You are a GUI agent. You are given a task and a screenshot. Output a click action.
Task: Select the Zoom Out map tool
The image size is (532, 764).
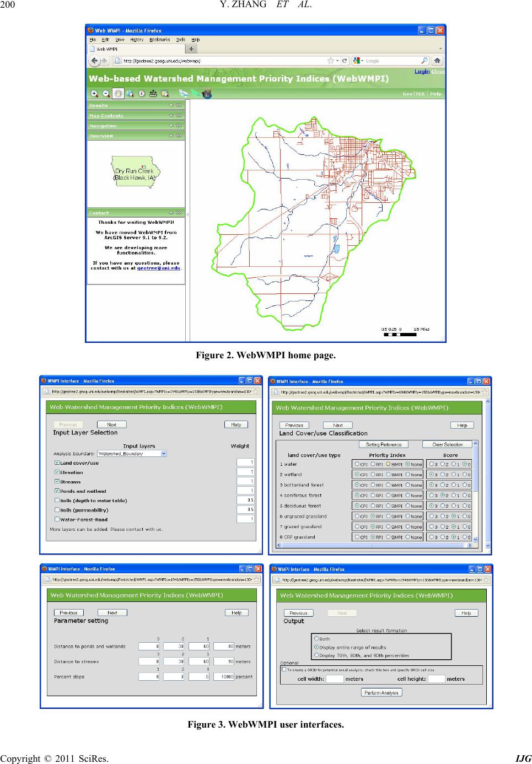(x=106, y=94)
